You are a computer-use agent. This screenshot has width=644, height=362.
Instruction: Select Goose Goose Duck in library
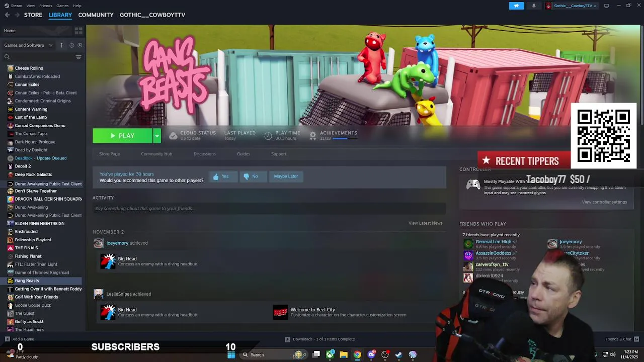(33, 305)
